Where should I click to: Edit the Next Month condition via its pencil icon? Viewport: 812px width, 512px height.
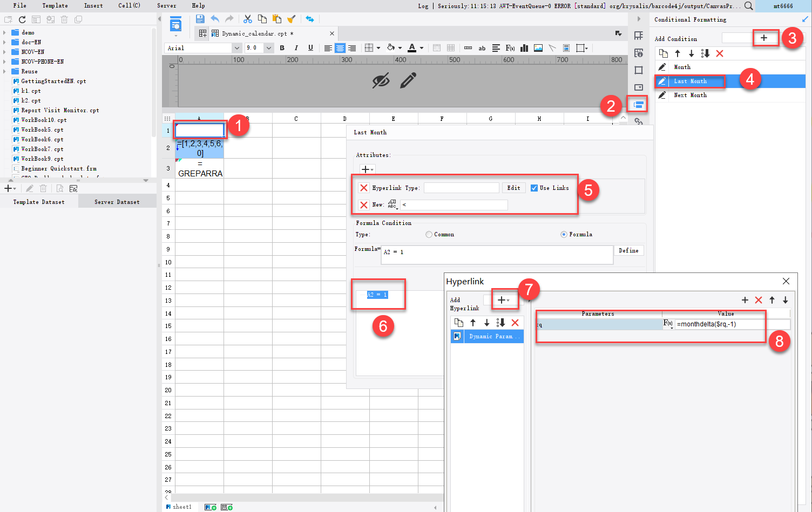[662, 95]
